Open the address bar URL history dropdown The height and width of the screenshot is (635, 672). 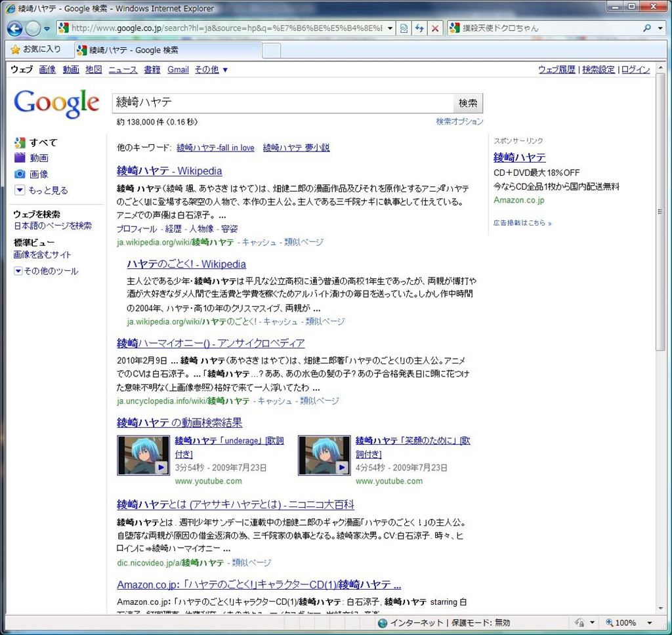tap(390, 28)
